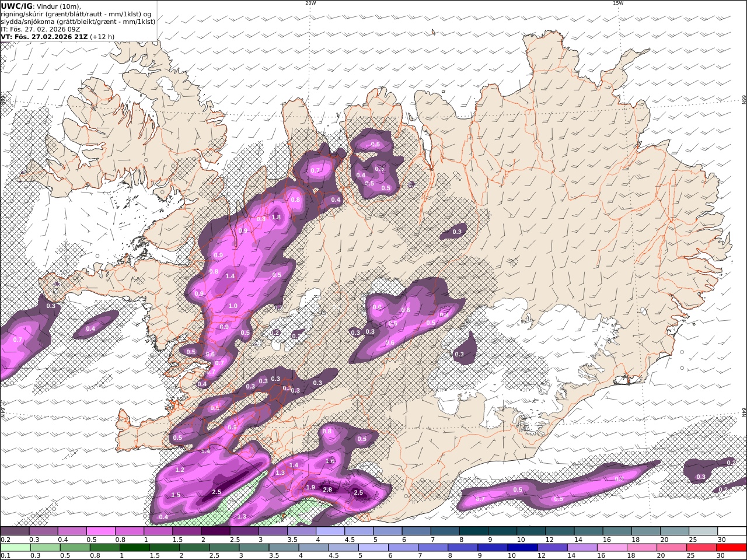Click the '1.9' precipitation value on the map

[310, 487]
